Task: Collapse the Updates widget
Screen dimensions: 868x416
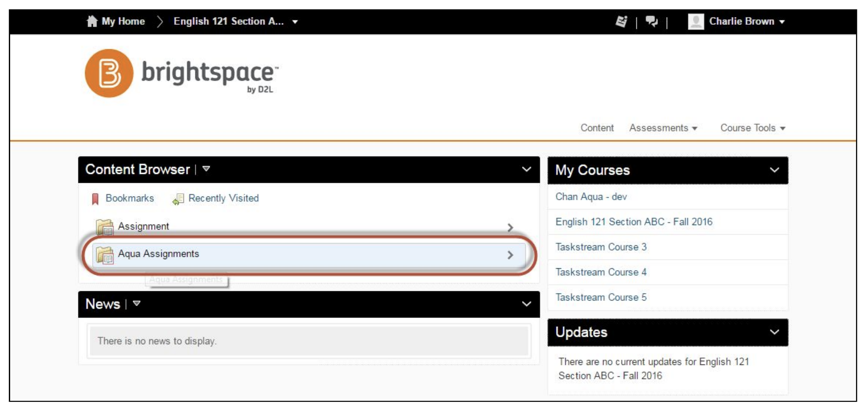Action: (774, 332)
